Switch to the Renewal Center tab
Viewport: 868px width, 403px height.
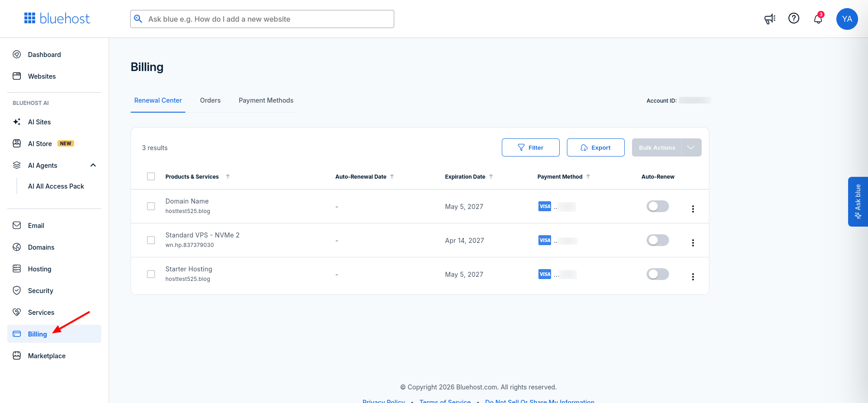[158, 100]
